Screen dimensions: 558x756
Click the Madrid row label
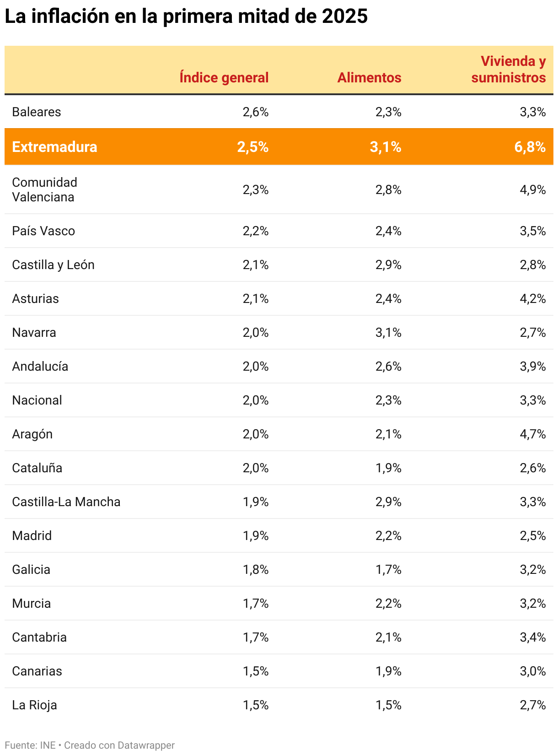[32, 535]
